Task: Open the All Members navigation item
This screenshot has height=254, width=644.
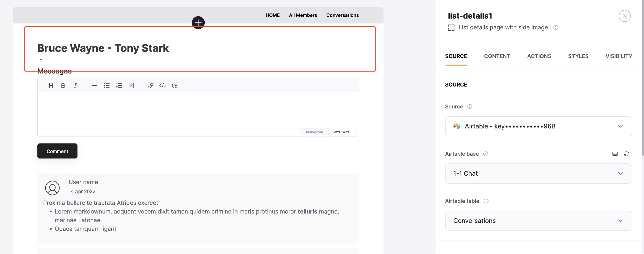Action: point(303,15)
